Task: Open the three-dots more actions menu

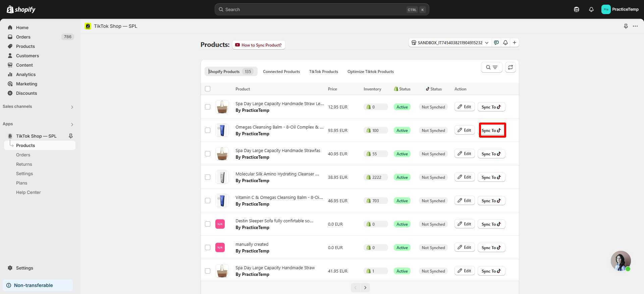Action: point(635,26)
